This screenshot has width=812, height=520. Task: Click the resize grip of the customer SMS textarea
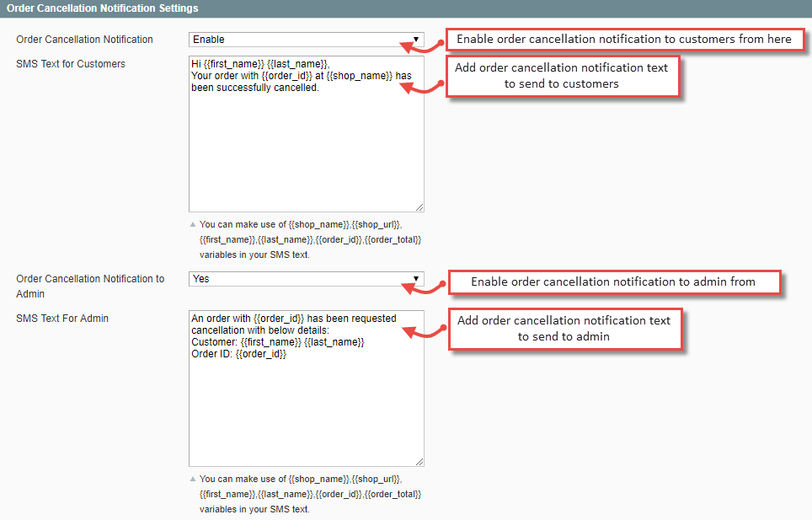click(x=419, y=206)
